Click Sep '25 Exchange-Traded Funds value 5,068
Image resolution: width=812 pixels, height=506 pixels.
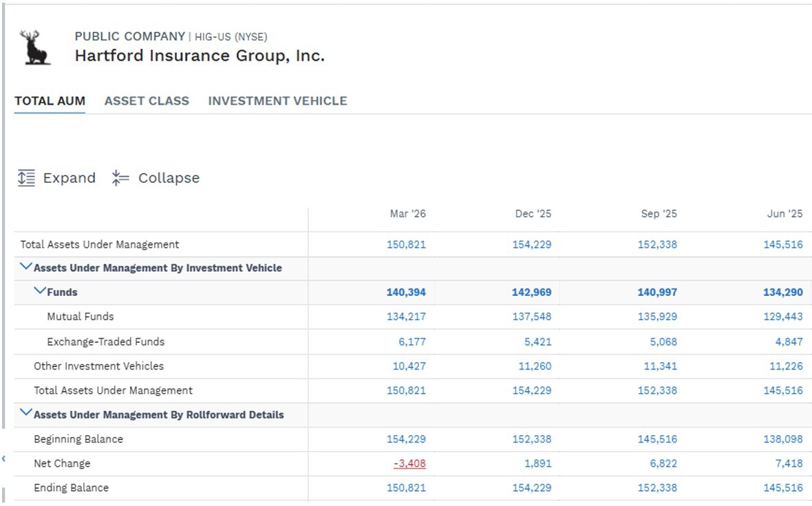[663, 342]
